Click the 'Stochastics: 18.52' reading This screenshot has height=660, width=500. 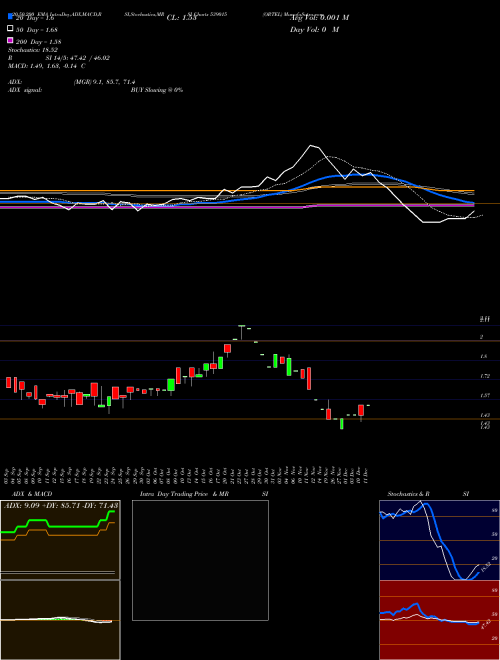(x=32, y=50)
